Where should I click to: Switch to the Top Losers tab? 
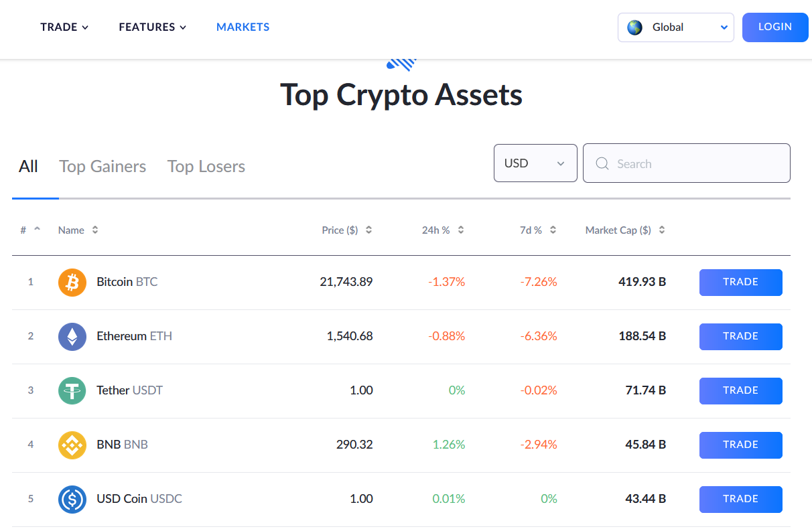click(x=206, y=166)
